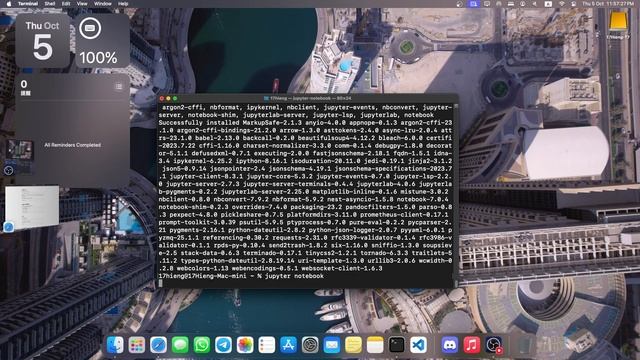Click 'All Reminders Completed' in Reminders widget
The width and height of the screenshot is (640, 360).
(73, 145)
